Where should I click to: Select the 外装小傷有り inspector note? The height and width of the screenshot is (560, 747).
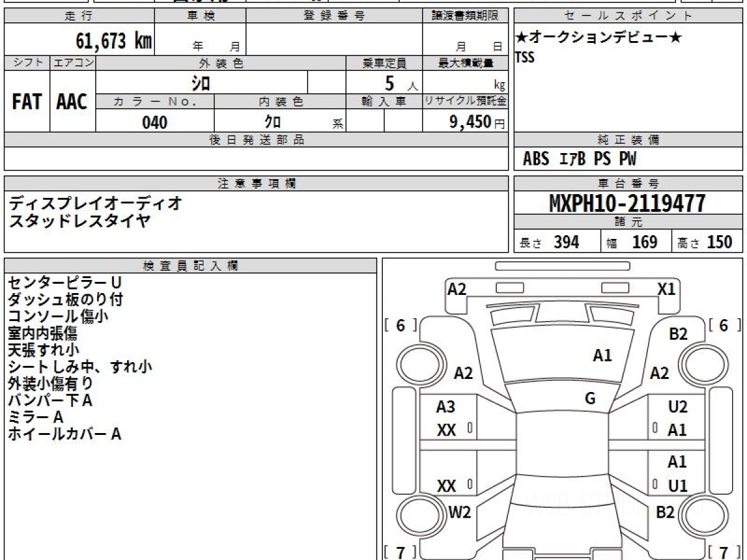(x=50, y=383)
